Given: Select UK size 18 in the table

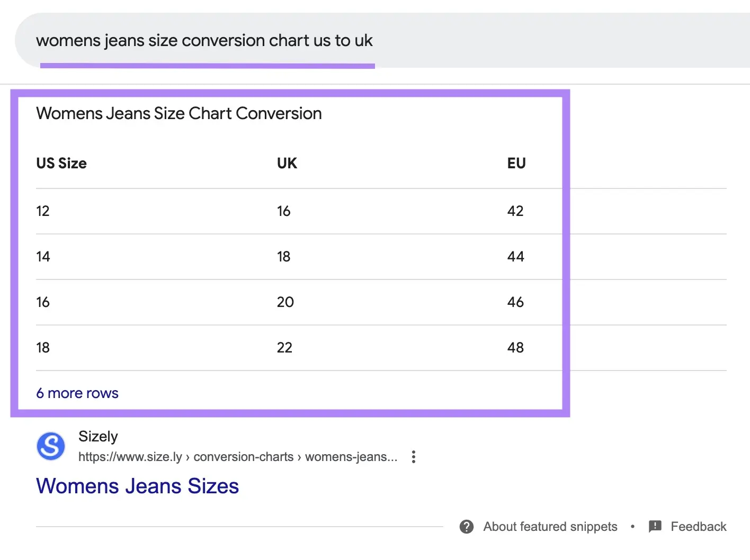Looking at the screenshot, I should tap(284, 256).
